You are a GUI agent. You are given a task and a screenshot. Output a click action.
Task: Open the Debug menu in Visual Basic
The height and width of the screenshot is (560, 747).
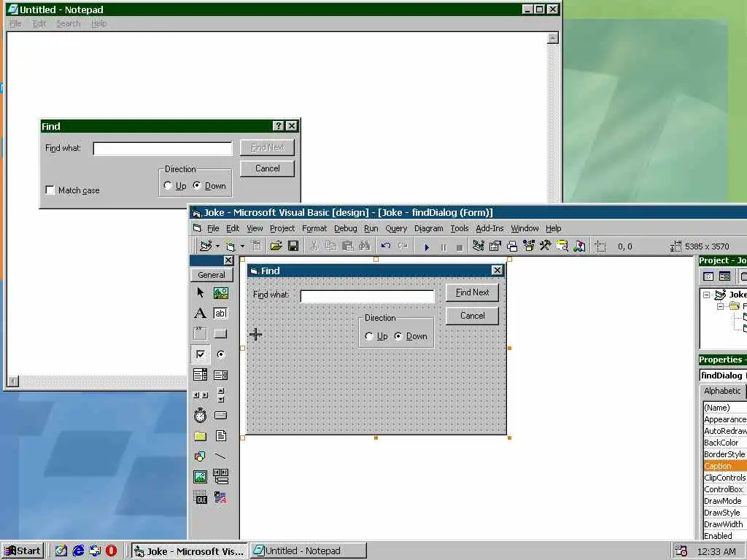(345, 228)
